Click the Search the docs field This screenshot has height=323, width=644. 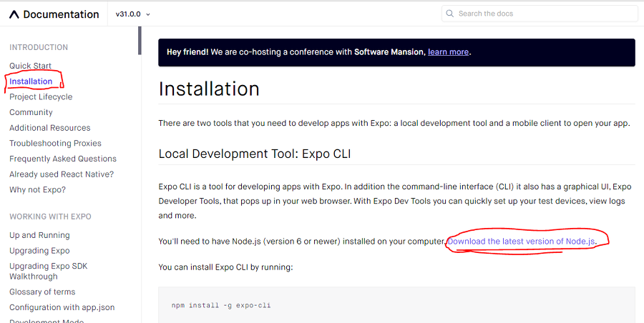[x=540, y=14]
